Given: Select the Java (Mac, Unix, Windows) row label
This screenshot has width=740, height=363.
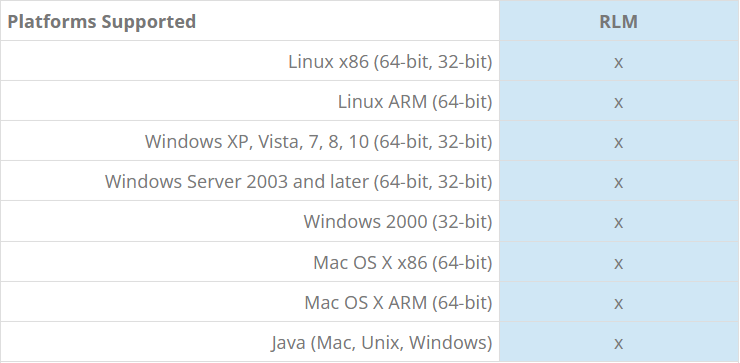Looking at the screenshot, I should coord(382,343).
